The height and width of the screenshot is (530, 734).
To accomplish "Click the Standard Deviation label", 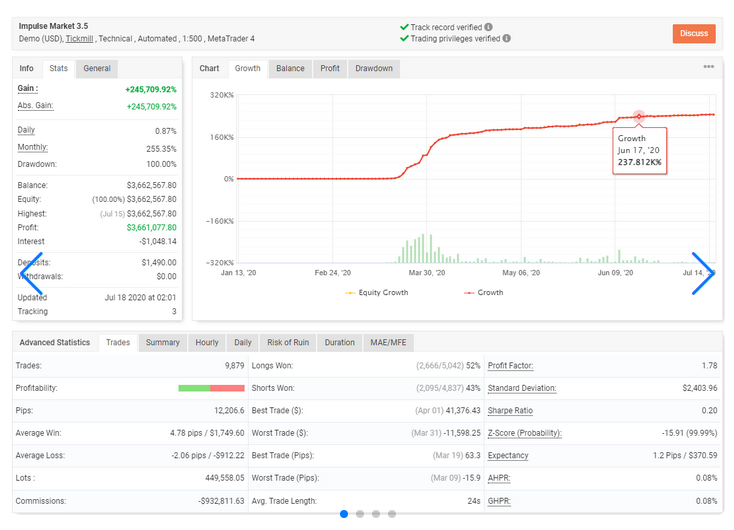I will [x=522, y=388].
